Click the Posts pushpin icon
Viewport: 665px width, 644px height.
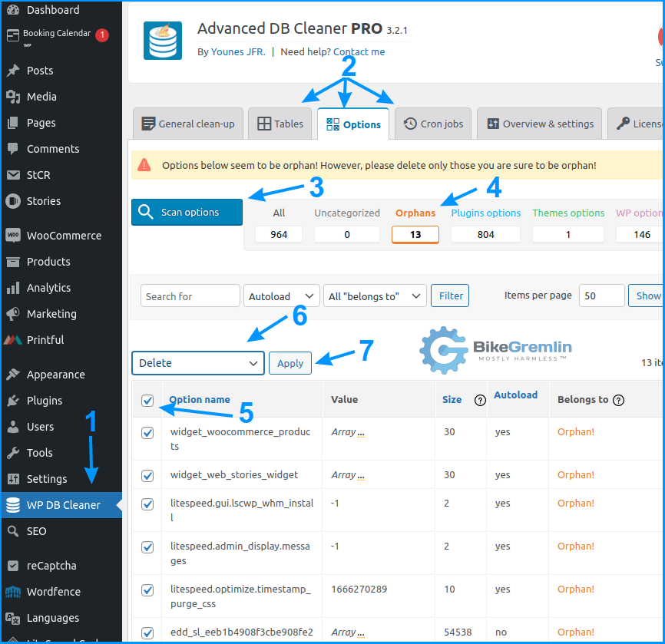[x=13, y=71]
